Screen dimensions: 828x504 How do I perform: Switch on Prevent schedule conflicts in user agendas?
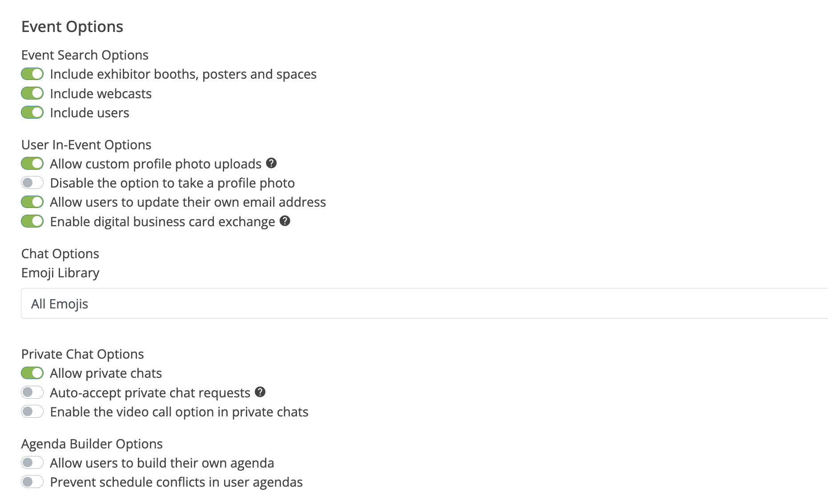(32, 482)
